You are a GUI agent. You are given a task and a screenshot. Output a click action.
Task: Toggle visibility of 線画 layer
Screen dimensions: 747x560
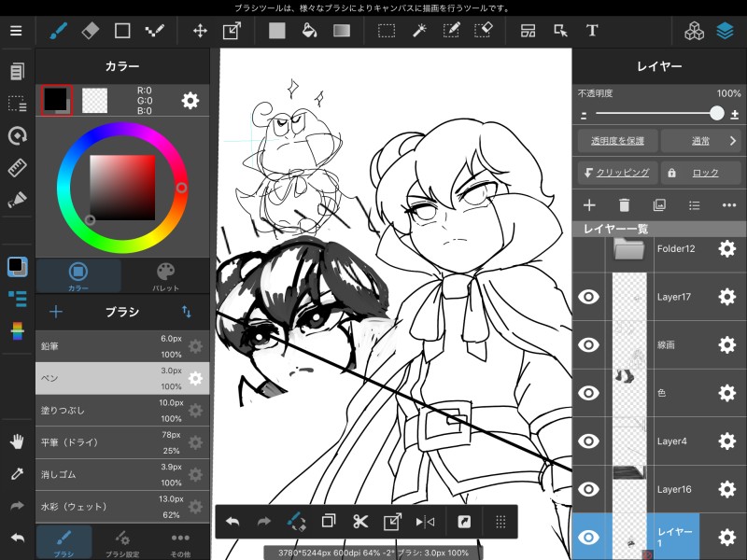point(588,344)
